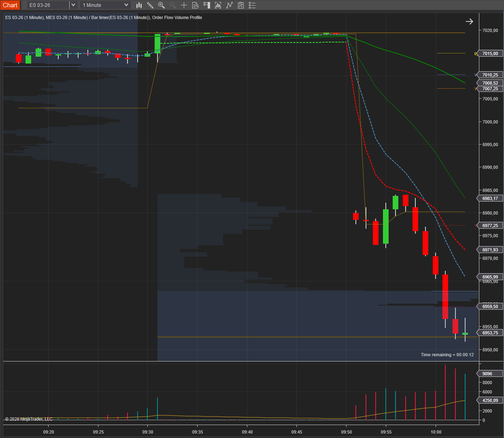
Task: Click the 6965,99 price marker
Action: [x=490, y=277]
